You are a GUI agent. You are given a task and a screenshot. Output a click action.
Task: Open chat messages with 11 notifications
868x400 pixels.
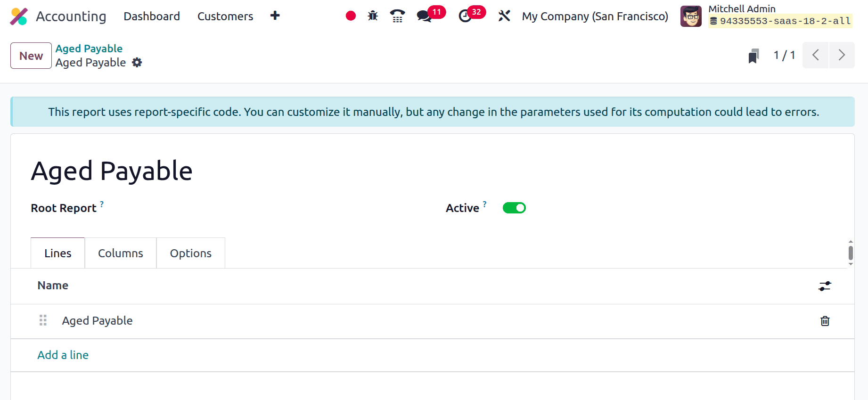pos(431,15)
